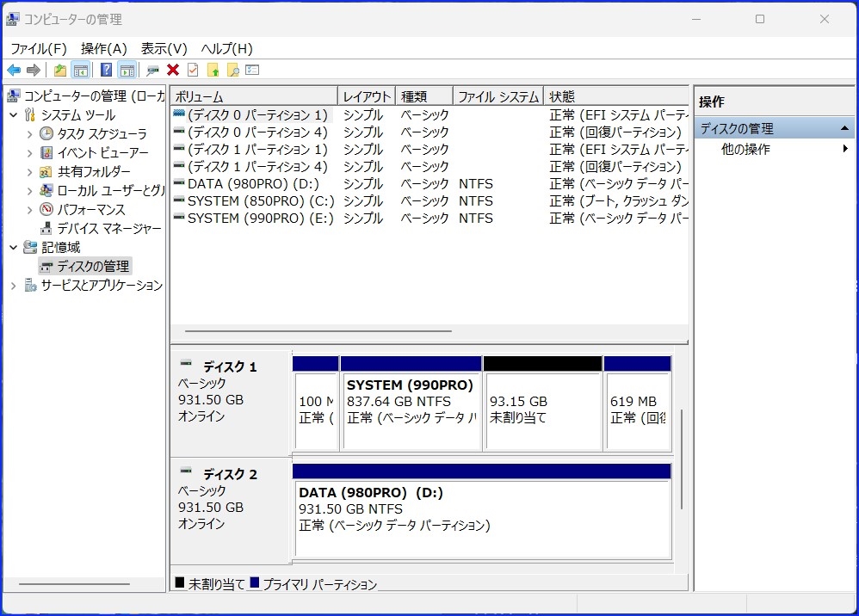This screenshot has height=616, width=859.
Task: Toggle the Show/Hide Console Tree icon
Action: click(x=81, y=70)
